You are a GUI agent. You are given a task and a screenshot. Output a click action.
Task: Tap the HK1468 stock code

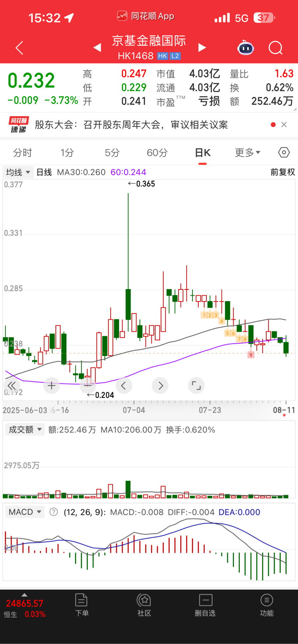point(135,56)
